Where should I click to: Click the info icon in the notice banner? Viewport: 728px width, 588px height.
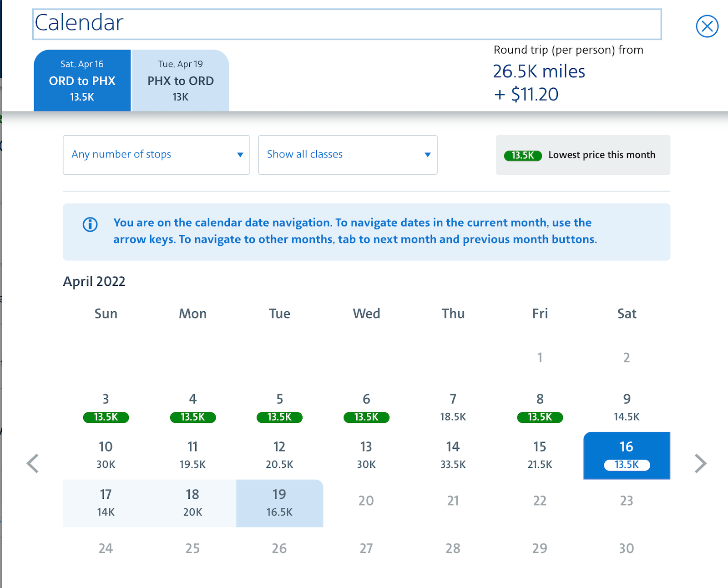(90, 223)
